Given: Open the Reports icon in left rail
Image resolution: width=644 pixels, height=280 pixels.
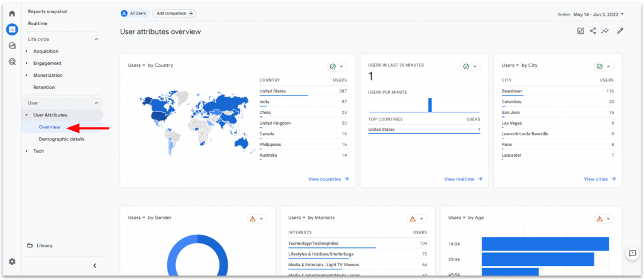Looking at the screenshot, I should tap(12, 30).
